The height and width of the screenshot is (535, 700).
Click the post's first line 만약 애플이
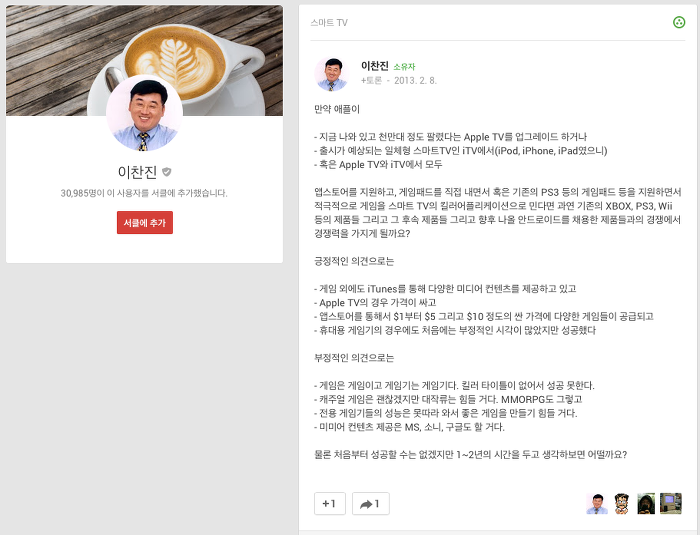pyautogui.click(x=337, y=109)
